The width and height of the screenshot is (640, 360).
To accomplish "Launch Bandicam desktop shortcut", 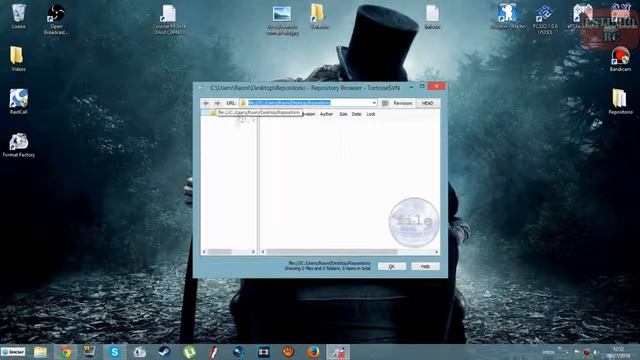I will coord(620,59).
